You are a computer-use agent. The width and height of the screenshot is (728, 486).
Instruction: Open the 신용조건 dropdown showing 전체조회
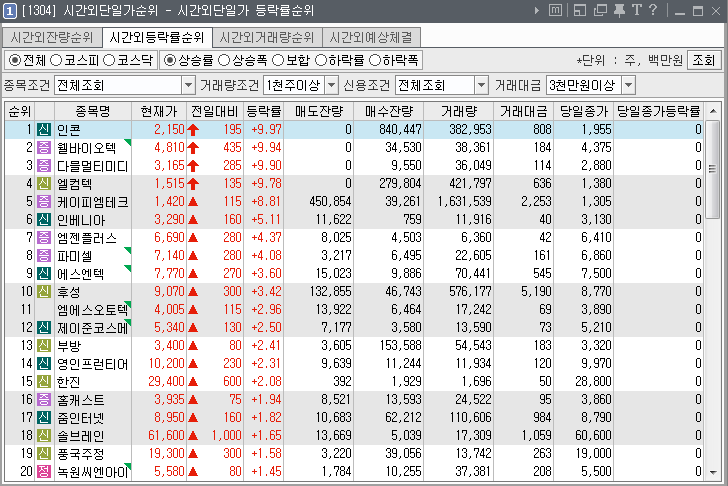[442, 85]
